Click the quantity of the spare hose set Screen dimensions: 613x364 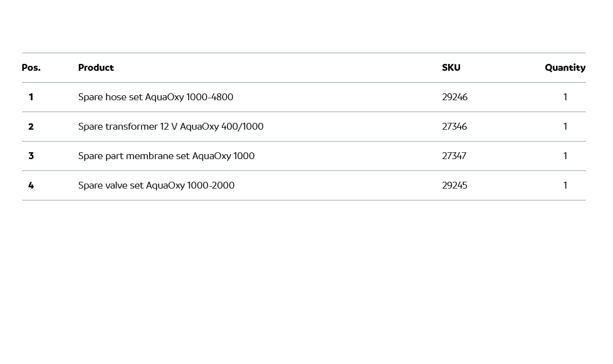tap(565, 97)
